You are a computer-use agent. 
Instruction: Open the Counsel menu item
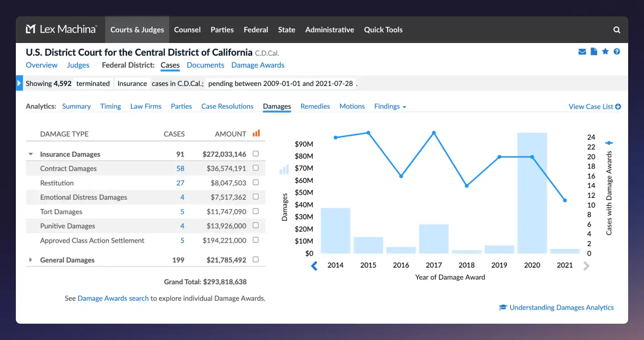(x=187, y=29)
